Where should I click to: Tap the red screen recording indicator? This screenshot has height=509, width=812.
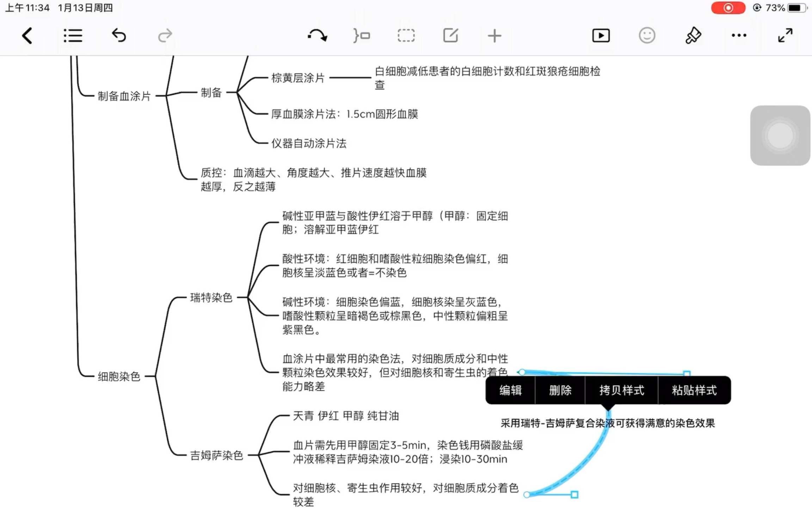coord(728,8)
